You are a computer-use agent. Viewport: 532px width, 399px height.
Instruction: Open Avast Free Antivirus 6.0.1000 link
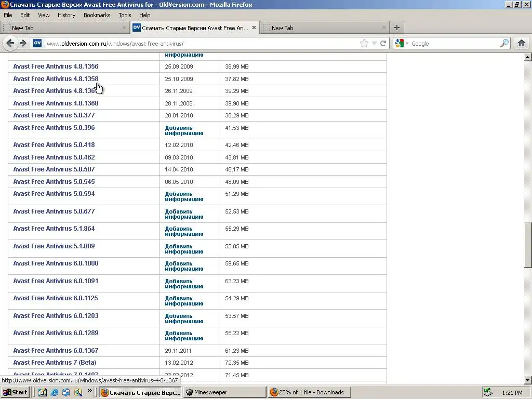(56, 263)
